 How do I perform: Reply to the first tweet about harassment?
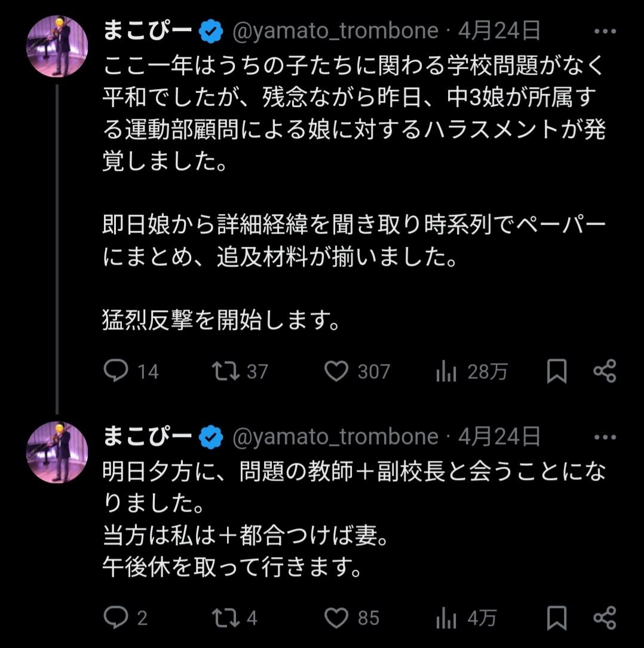116,371
